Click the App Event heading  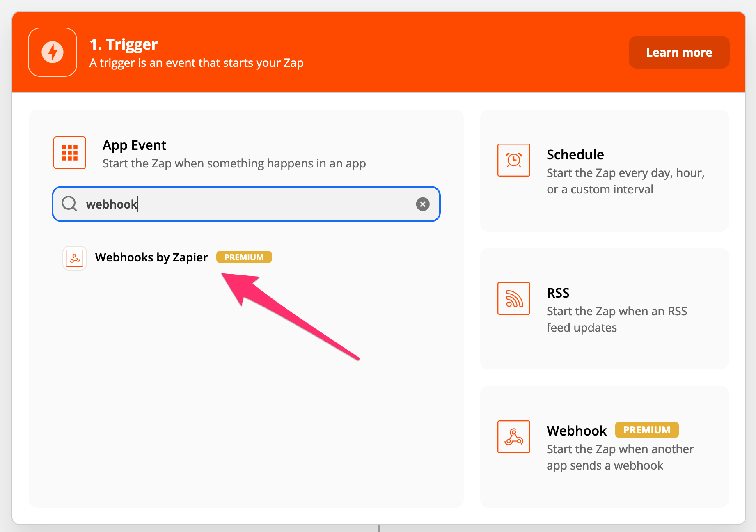click(x=134, y=145)
